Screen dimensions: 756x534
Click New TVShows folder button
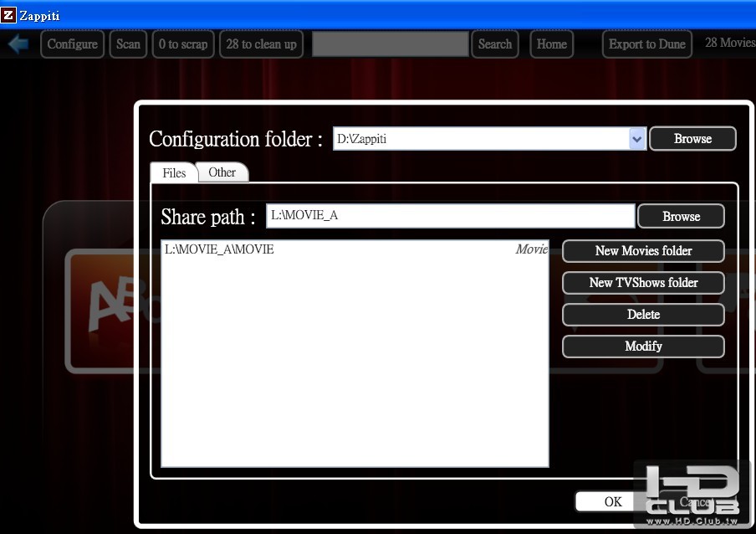(x=643, y=283)
